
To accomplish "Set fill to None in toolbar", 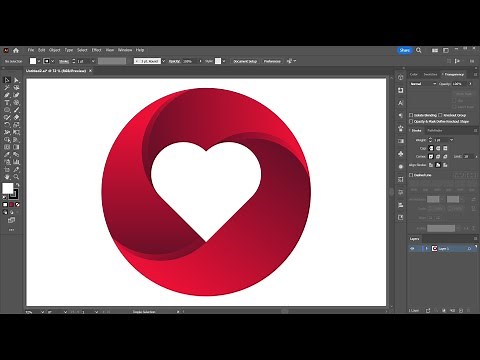I will click(18, 204).
